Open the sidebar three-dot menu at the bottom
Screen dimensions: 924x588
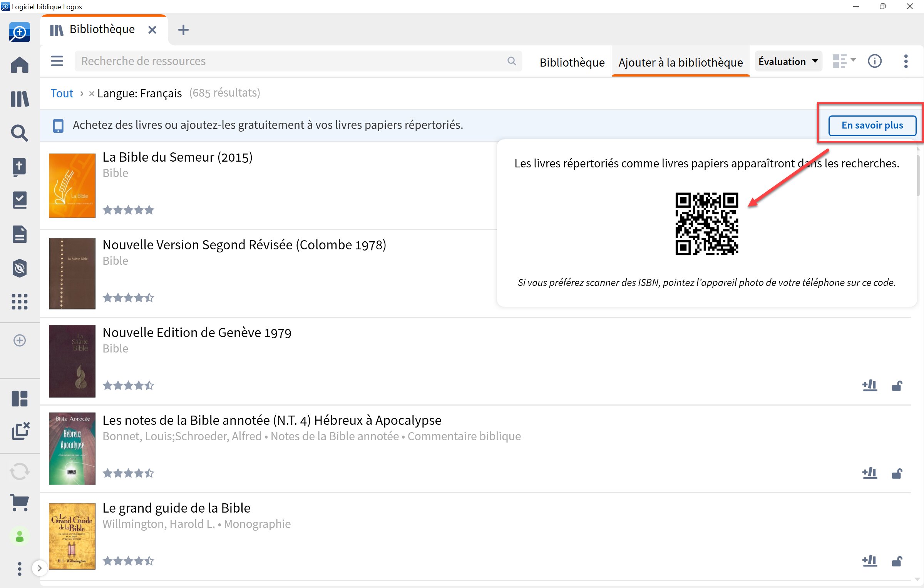pos(20,569)
